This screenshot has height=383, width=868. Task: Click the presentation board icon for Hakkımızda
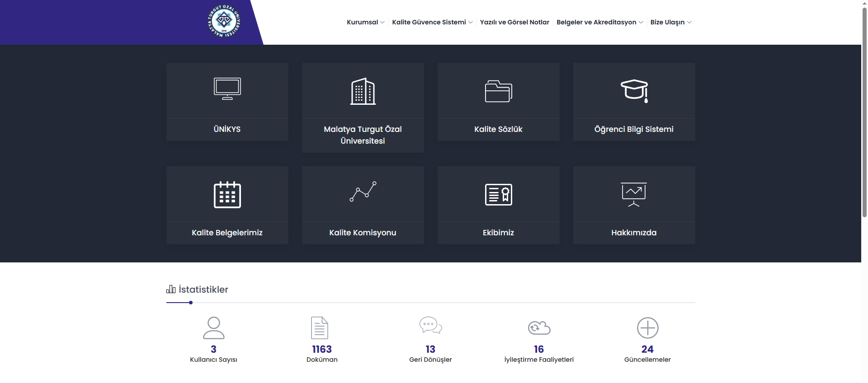point(634,195)
